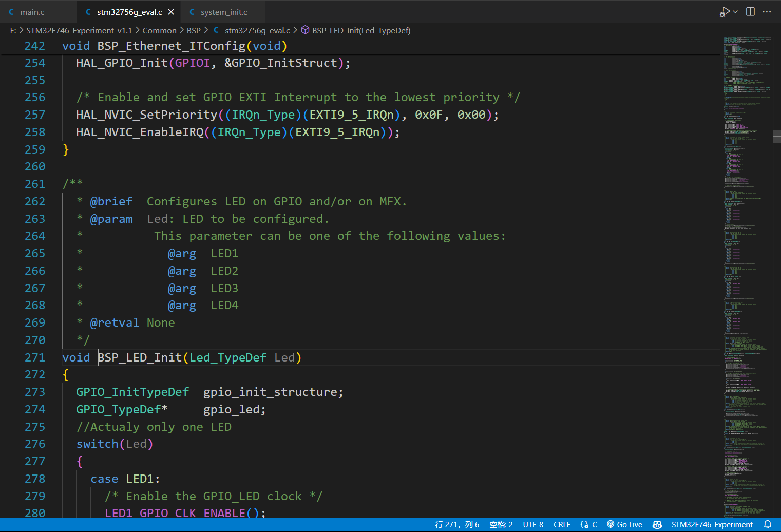Split the editor to the right

[750, 12]
